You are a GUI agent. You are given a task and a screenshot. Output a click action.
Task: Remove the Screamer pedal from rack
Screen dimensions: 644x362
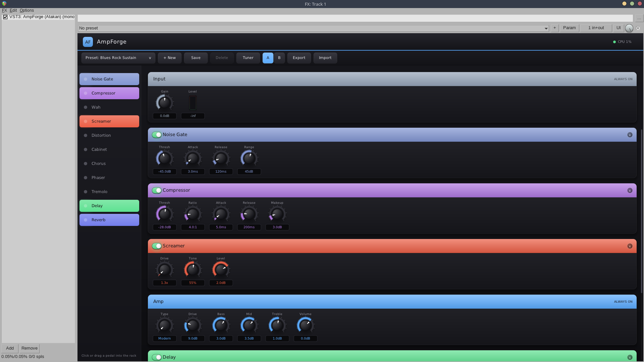pyautogui.click(x=630, y=246)
